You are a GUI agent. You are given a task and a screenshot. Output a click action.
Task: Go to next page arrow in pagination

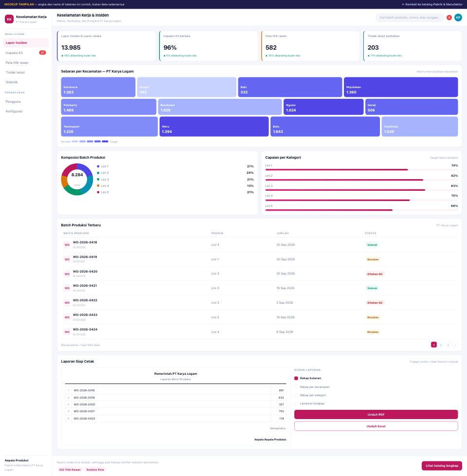pyautogui.click(x=455, y=345)
